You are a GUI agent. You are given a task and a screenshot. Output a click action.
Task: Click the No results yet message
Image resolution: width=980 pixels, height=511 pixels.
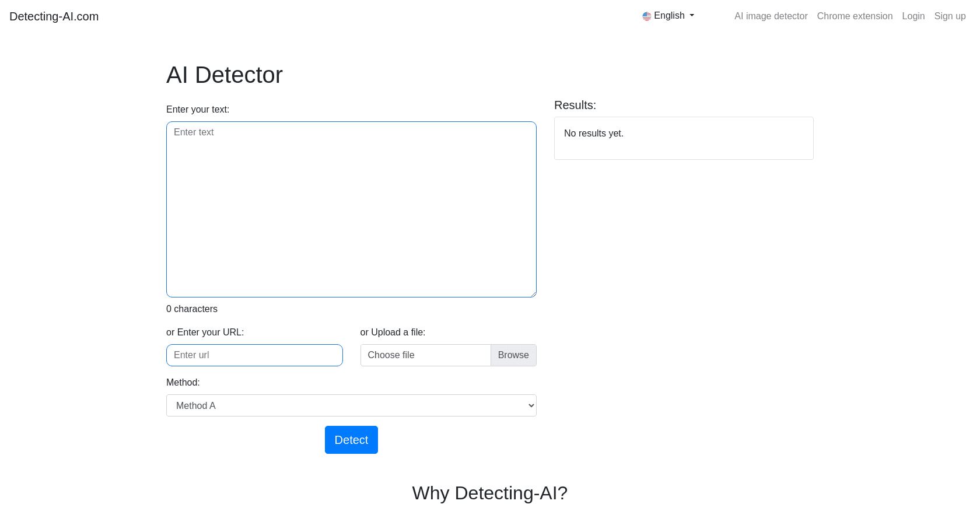pyautogui.click(x=593, y=133)
